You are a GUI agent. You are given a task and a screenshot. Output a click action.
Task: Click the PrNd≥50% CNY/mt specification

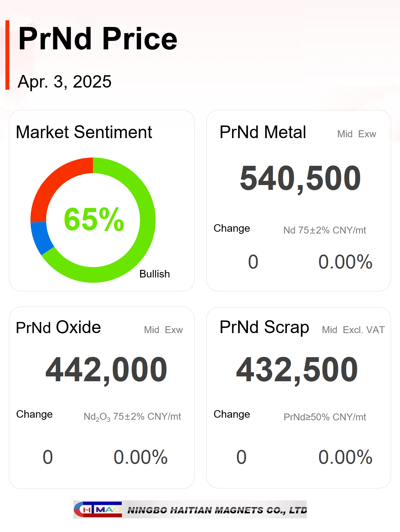click(325, 417)
